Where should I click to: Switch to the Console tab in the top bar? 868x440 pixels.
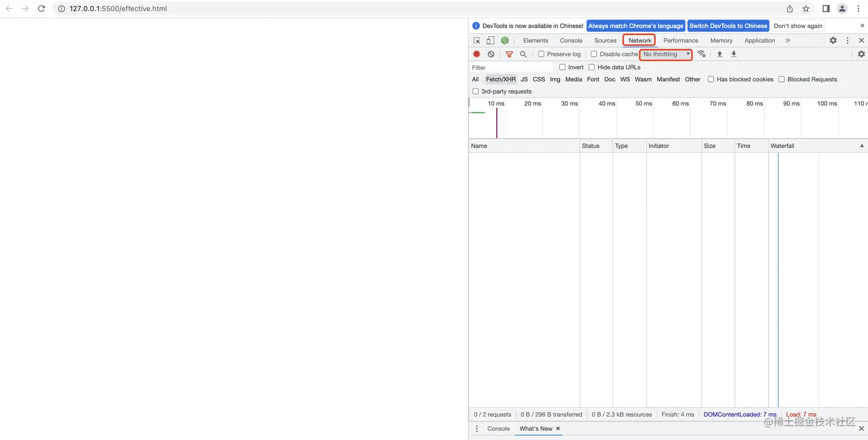(571, 41)
